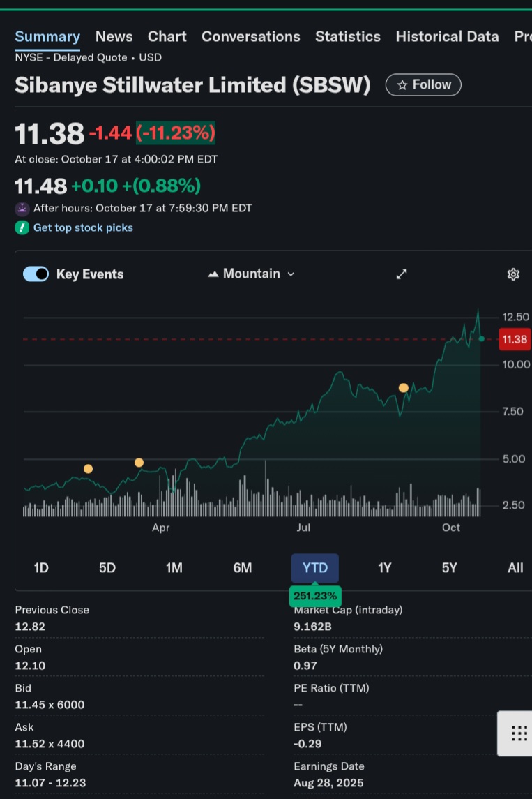Click the company title Sibanye Stillwater Limited (SBSW)
The image size is (532, 799).
[x=193, y=85]
